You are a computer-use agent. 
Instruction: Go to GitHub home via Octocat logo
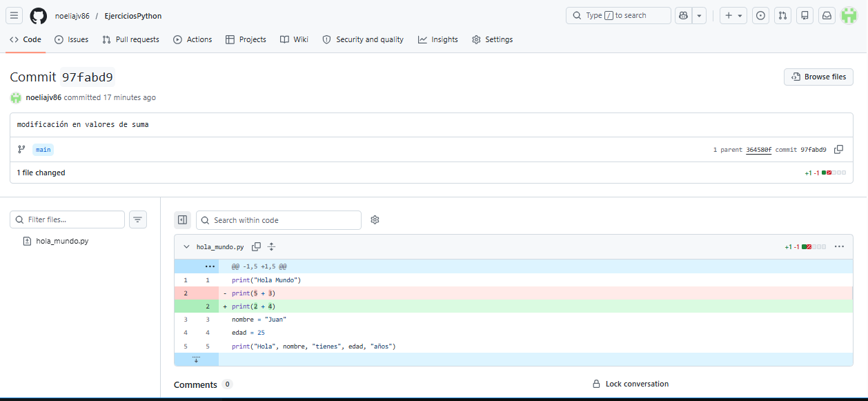39,15
